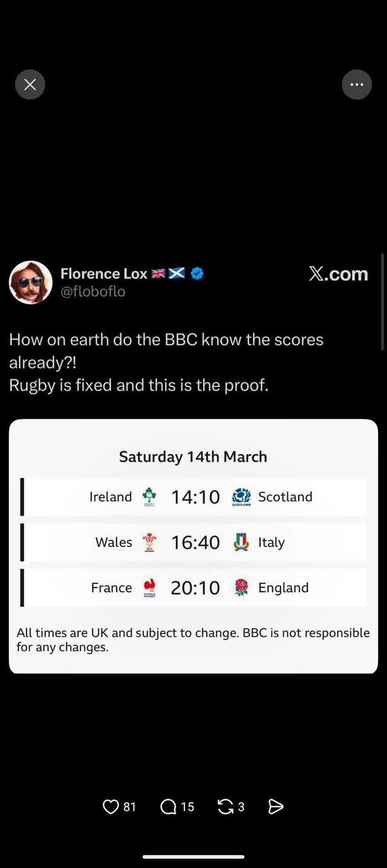Click the vertical scrollbar on right edge
The image size is (387, 868).
(x=382, y=302)
